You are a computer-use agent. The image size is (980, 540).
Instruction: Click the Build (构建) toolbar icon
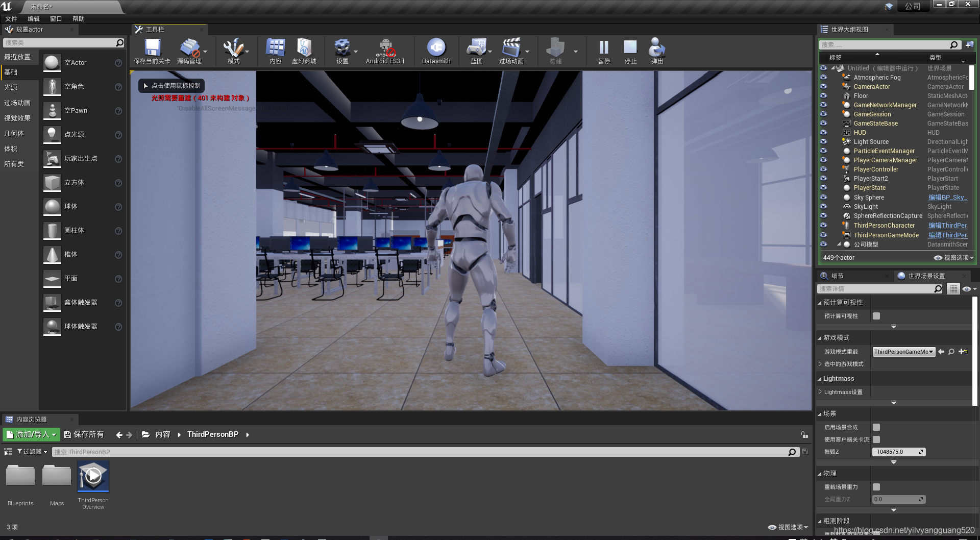[x=555, y=48]
